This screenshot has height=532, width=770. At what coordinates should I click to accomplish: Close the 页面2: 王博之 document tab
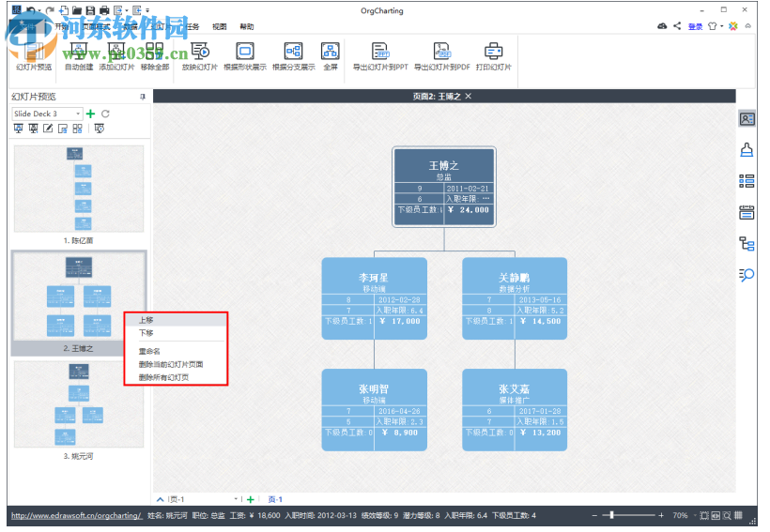coord(469,97)
